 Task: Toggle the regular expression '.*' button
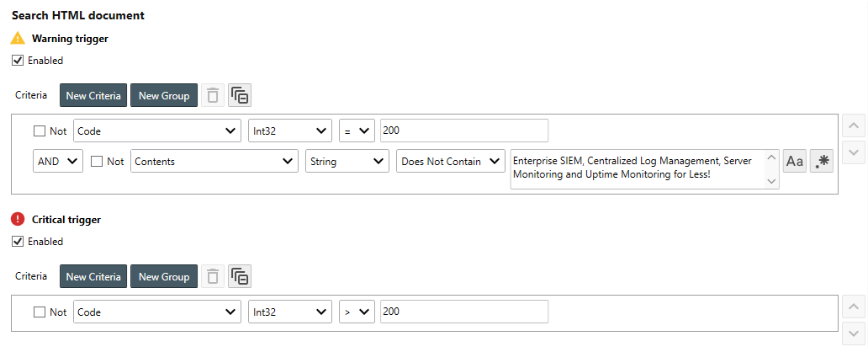(821, 162)
